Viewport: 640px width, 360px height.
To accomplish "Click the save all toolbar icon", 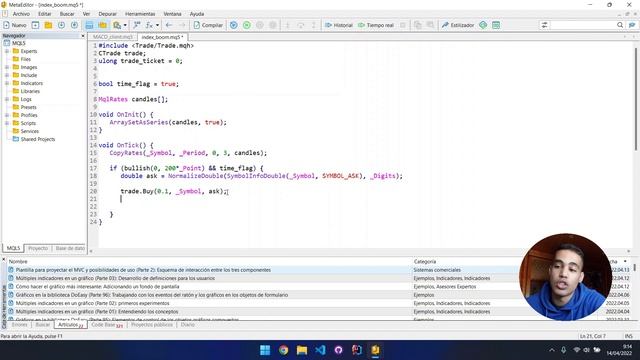I will click(x=74, y=25).
